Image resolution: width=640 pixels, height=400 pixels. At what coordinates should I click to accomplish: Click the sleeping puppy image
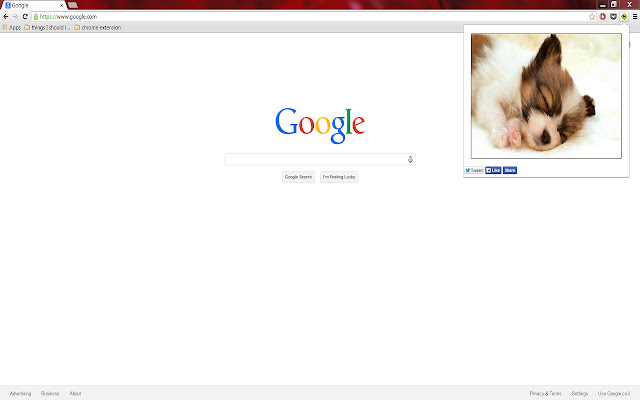click(546, 96)
